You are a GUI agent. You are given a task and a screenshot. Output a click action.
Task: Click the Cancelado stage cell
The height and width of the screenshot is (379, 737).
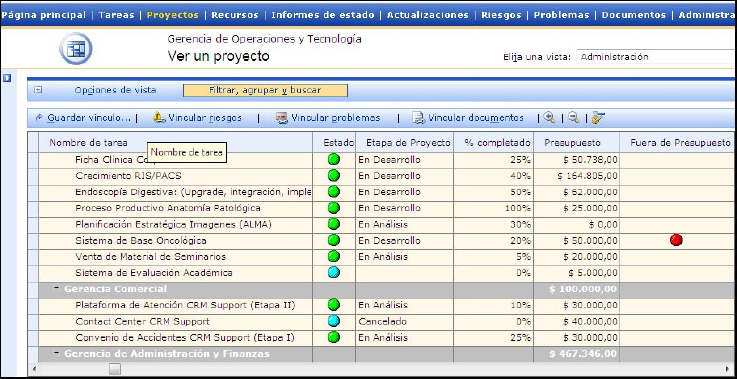[405, 322]
